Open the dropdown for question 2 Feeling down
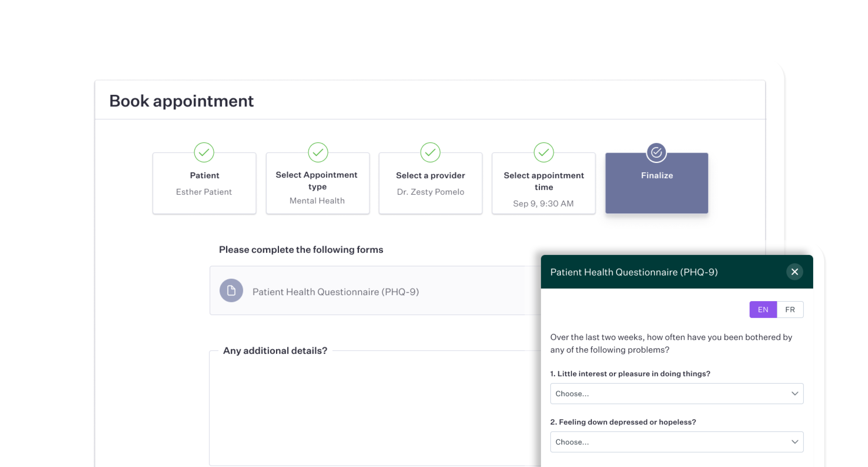Image resolution: width=868 pixels, height=467 pixels. tap(677, 442)
